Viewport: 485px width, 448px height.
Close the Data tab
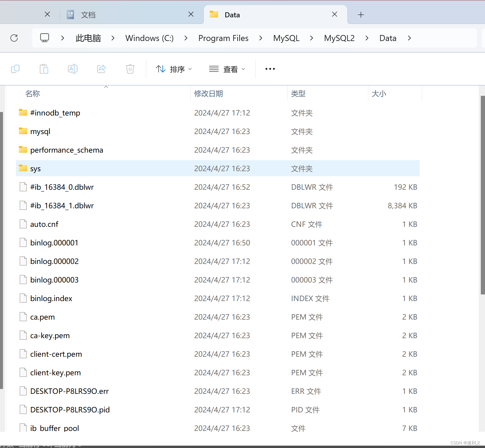click(x=335, y=14)
